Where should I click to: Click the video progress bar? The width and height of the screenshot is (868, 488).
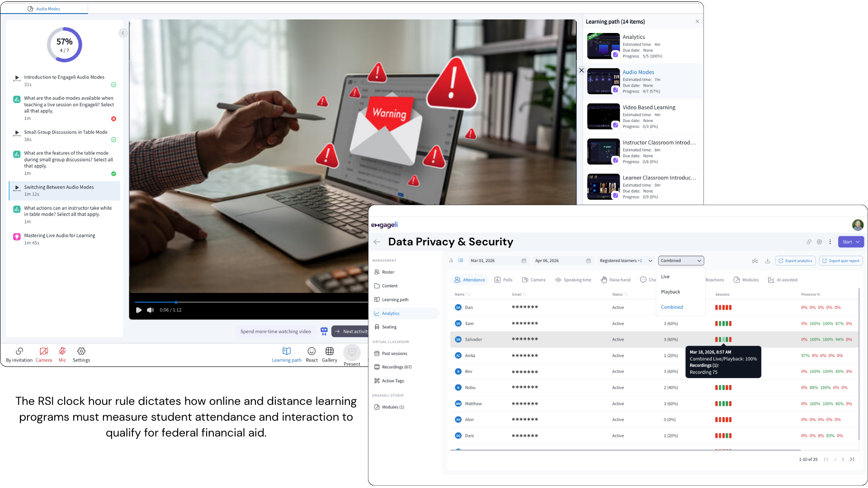click(251, 302)
